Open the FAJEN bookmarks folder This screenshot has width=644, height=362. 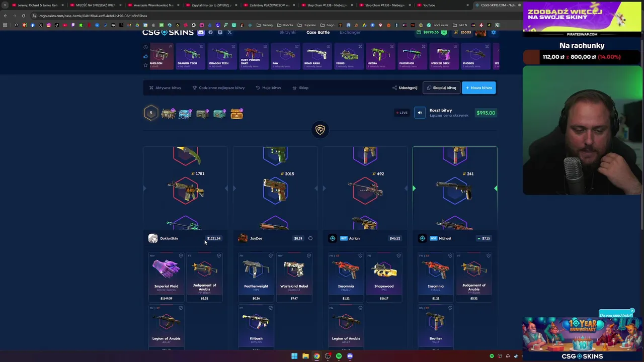(460, 25)
